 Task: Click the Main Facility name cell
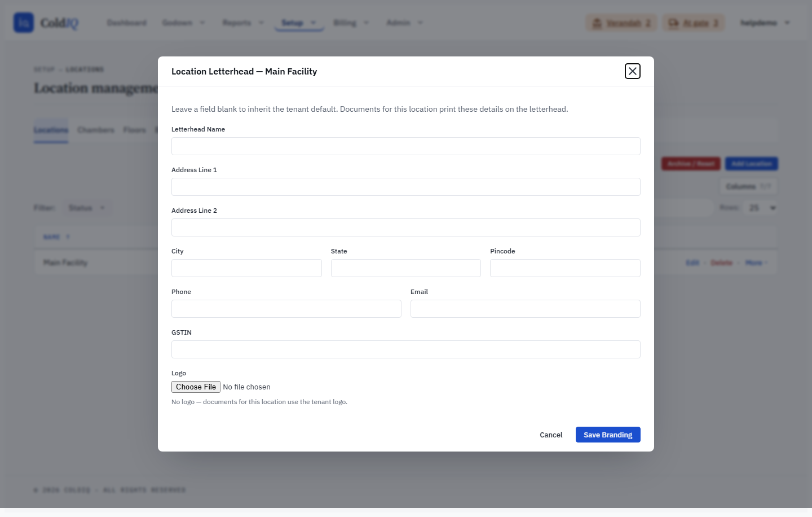65,262
